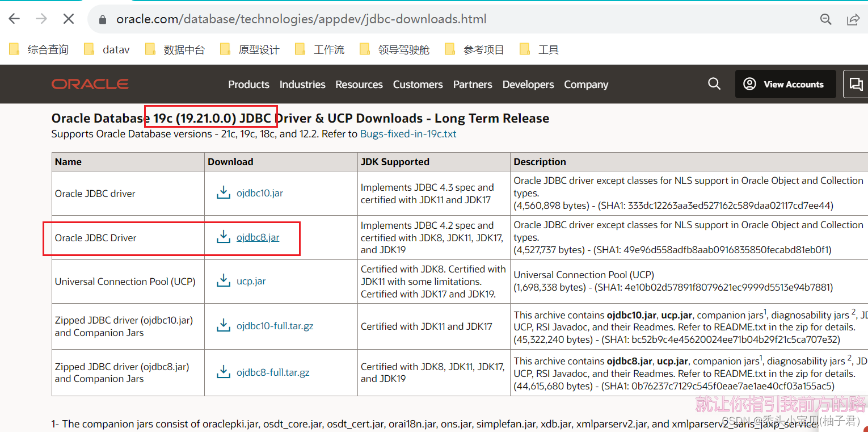Download the ojdbc10-full.tar.gz link
This screenshot has width=868, height=432.
pyautogui.click(x=275, y=326)
